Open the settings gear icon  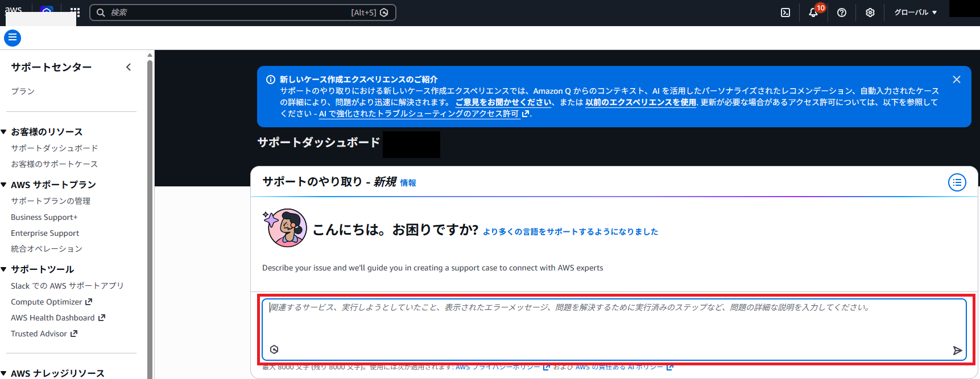[870, 13]
